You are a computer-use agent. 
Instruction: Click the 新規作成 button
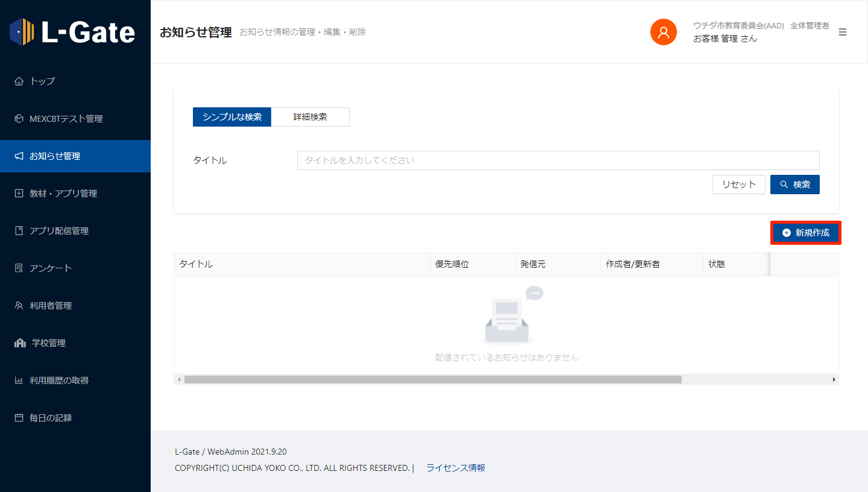805,233
